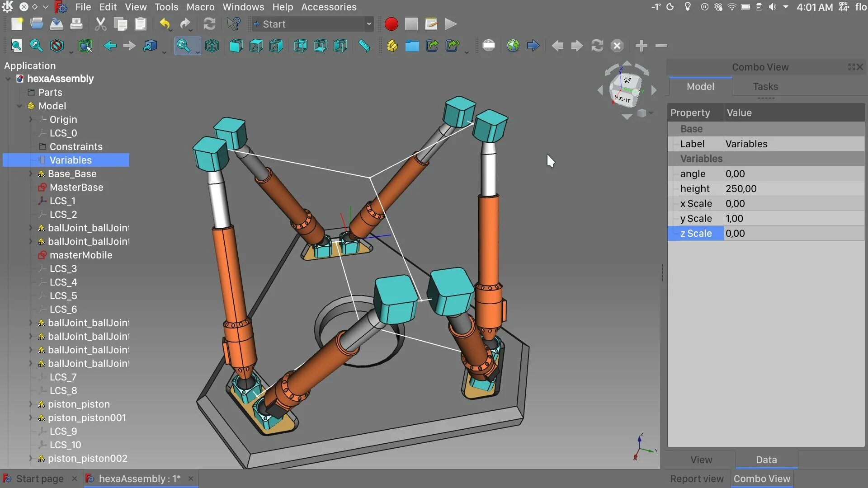
Task: Expand the piston_piston001 tree item
Action: click(31, 418)
